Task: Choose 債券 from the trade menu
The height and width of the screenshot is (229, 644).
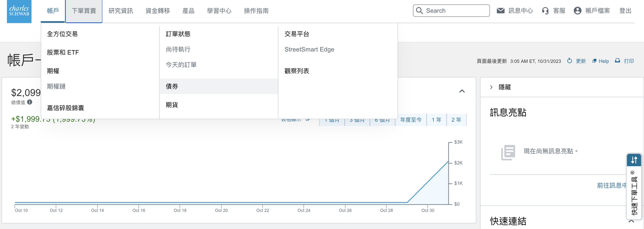Action: [x=172, y=86]
